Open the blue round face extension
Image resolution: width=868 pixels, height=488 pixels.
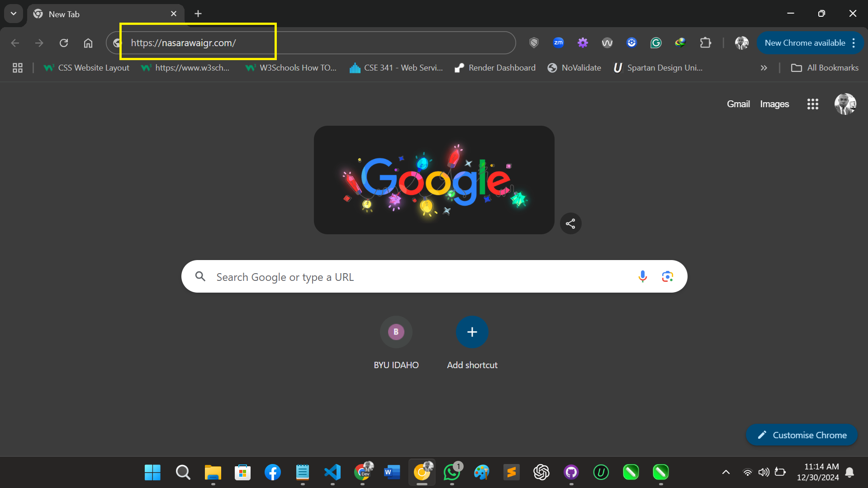631,43
